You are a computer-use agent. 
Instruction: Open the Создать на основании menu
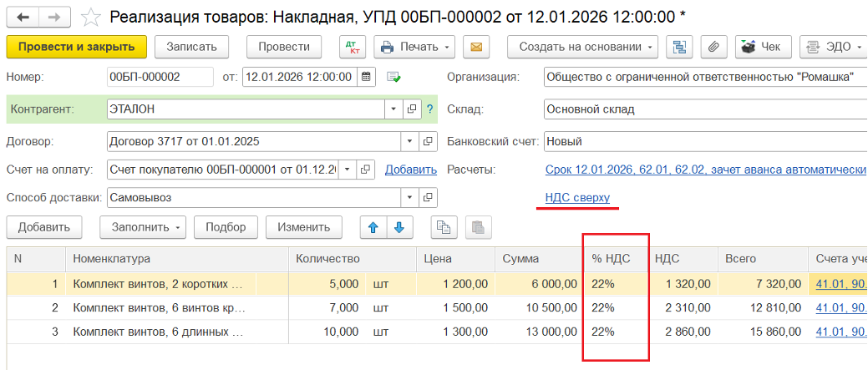click(586, 47)
